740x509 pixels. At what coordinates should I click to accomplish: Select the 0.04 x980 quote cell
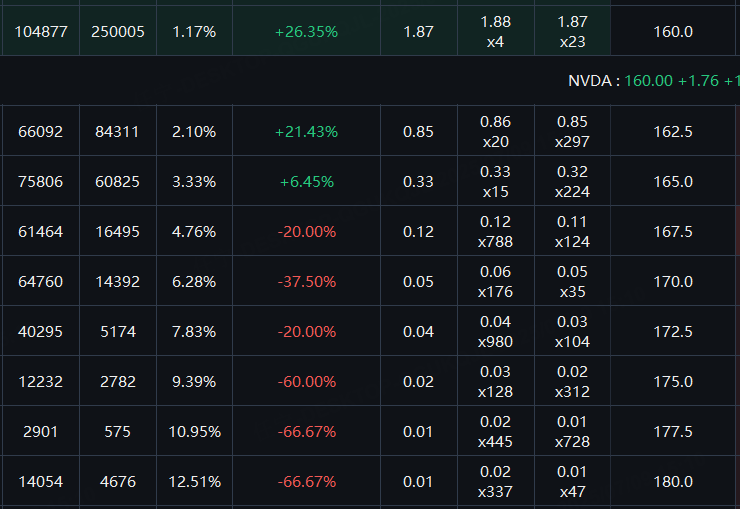(x=495, y=331)
